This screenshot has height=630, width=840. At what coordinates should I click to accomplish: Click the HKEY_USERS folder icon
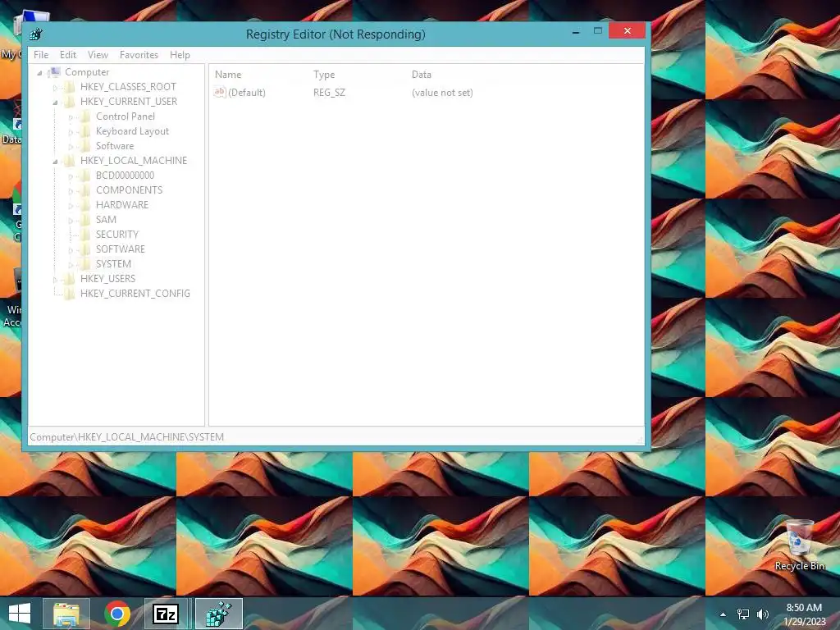tap(69, 279)
